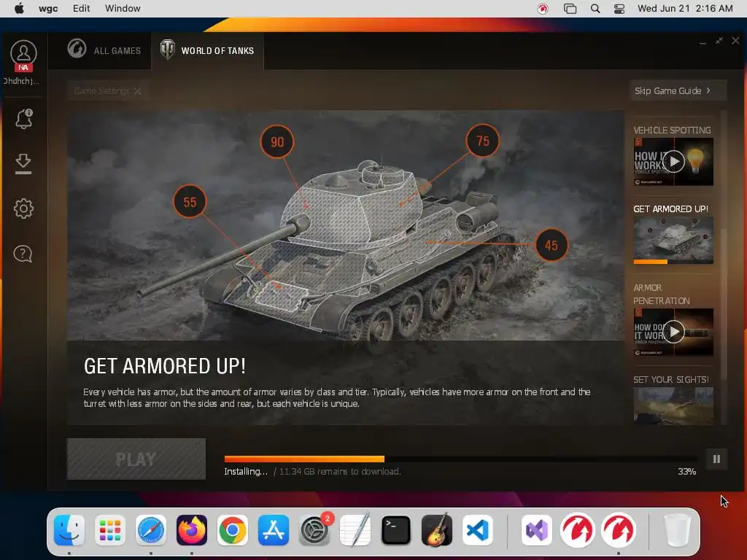Pause the installation download
The height and width of the screenshot is (560, 747).
coord(716,459)
